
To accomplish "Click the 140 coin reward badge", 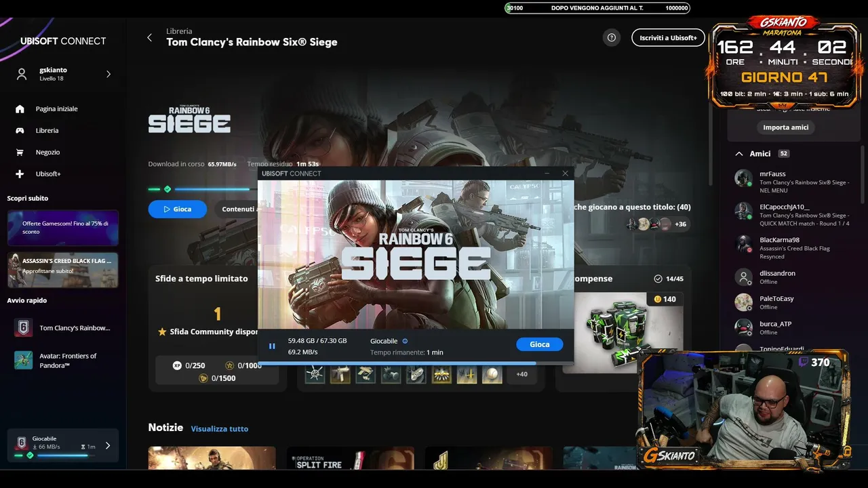I will (x=665, y=299).
